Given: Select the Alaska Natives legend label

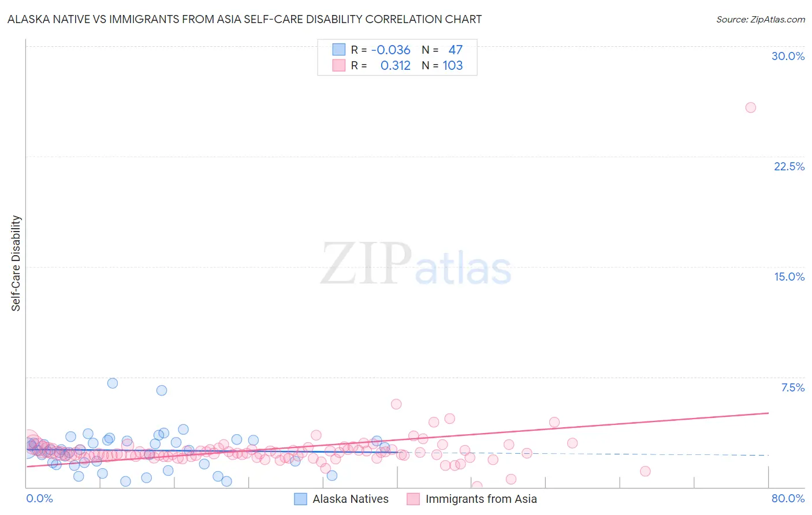Looking at the screenshot, I should pos(351,499).
